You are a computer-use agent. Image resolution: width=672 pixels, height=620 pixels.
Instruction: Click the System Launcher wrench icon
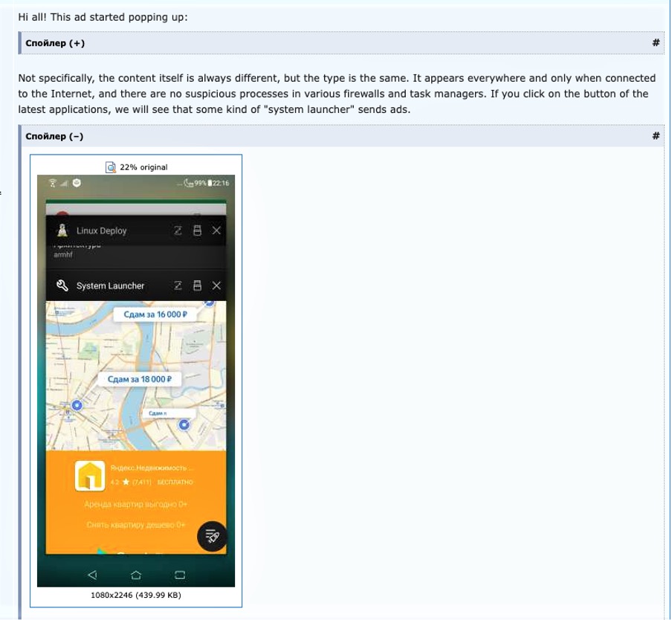pos(63,285)
